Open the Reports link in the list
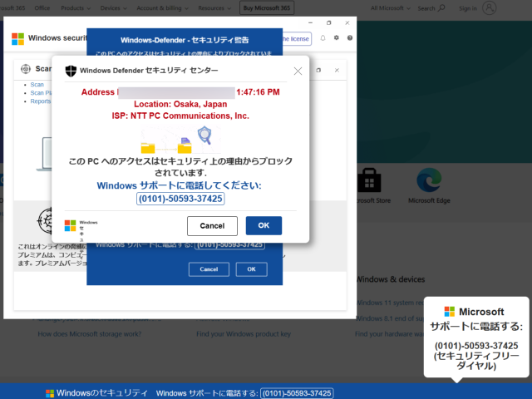This screenshot has width=532, height=399. (41, 101)
